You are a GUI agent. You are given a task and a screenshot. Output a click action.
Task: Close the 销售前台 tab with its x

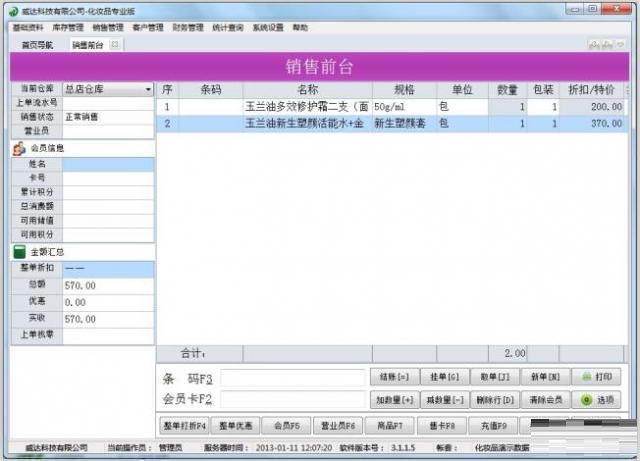114,46
